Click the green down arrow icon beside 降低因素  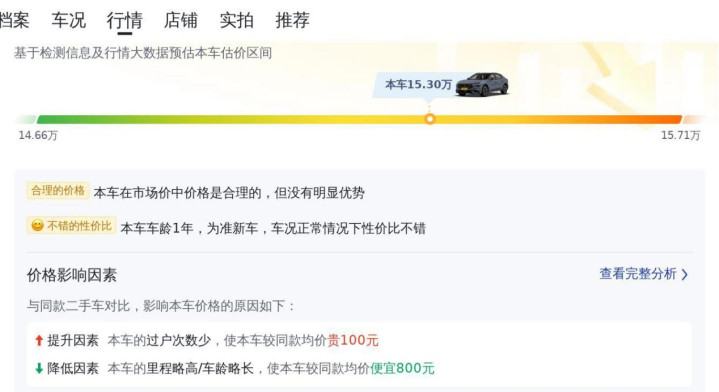[x=39, y=368]
